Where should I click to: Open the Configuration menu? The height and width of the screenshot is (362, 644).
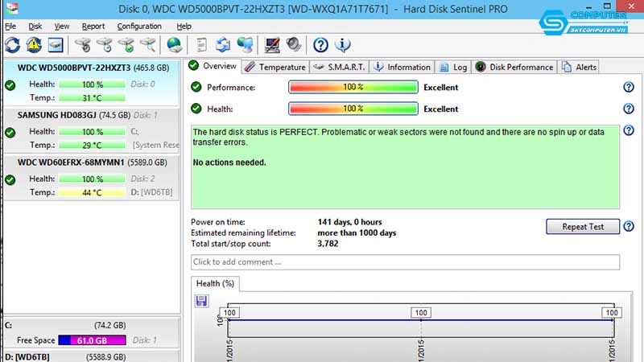coord(139,26)
